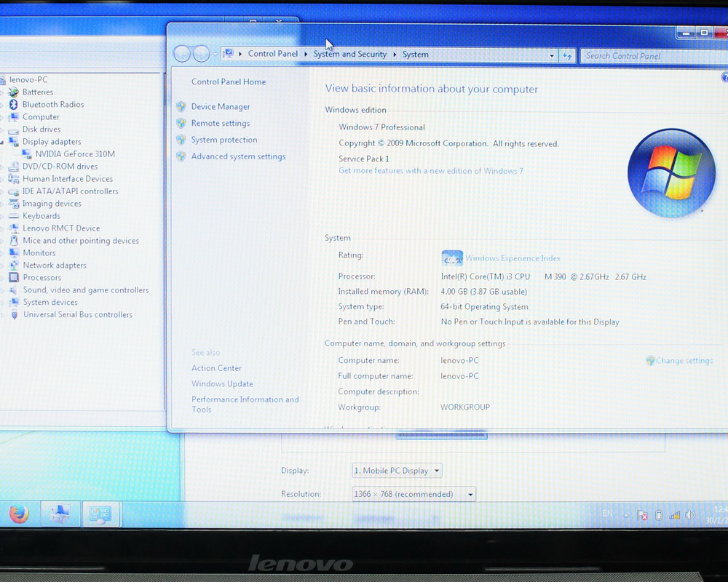
Task: Click the Human Interface Devices icon
Action: coord(14,179)
